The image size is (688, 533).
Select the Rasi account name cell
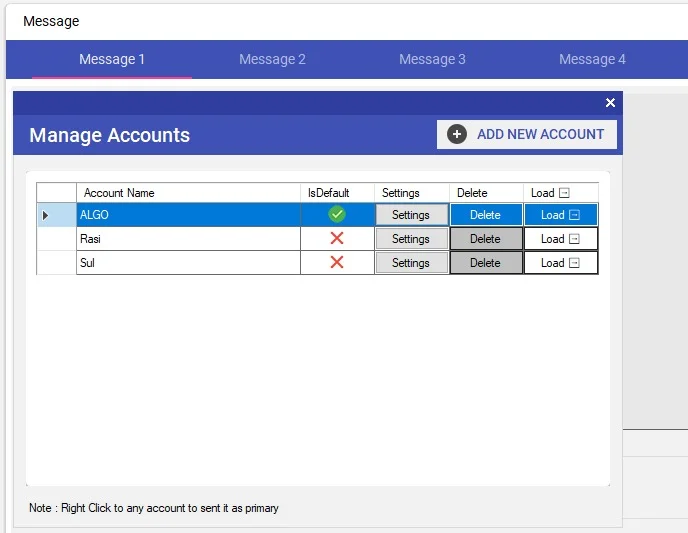[188, 239]
